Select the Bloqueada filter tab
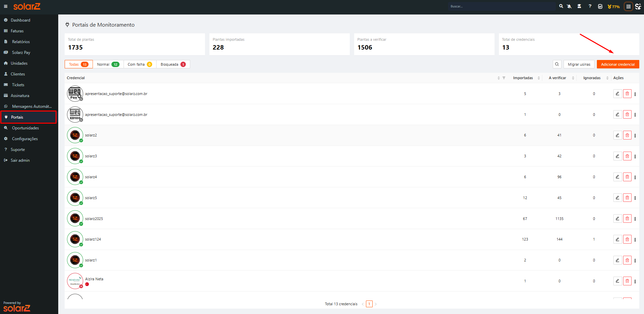The height and width of the screenshot is (314, 644). (173, 64)
